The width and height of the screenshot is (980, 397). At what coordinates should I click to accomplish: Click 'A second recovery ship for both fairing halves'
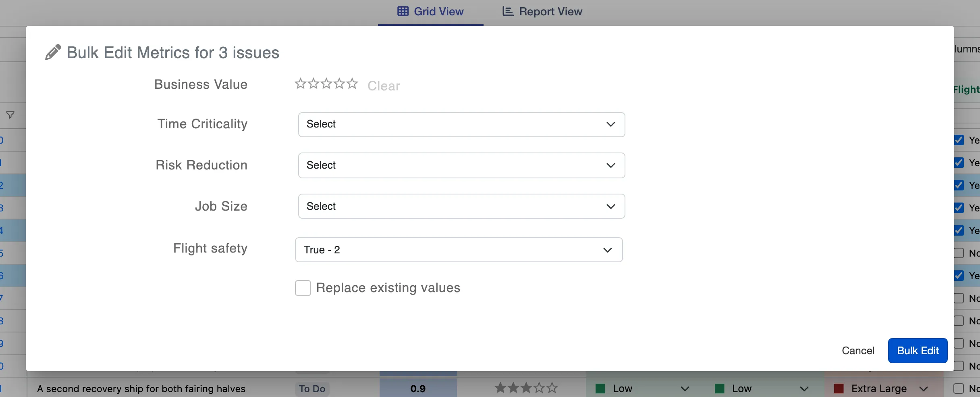click(x=141, y=389)
